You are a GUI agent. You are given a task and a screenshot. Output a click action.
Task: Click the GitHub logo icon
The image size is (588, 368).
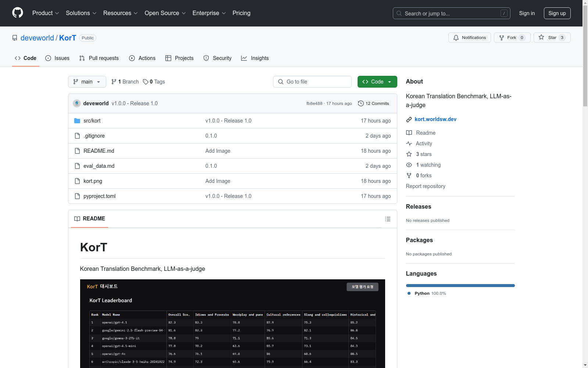tap(18, 13)
